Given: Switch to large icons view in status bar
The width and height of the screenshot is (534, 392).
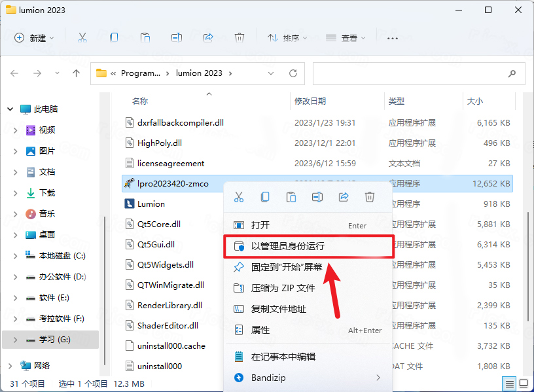Looking at the screenshot, I should click(x=524, y=384).
